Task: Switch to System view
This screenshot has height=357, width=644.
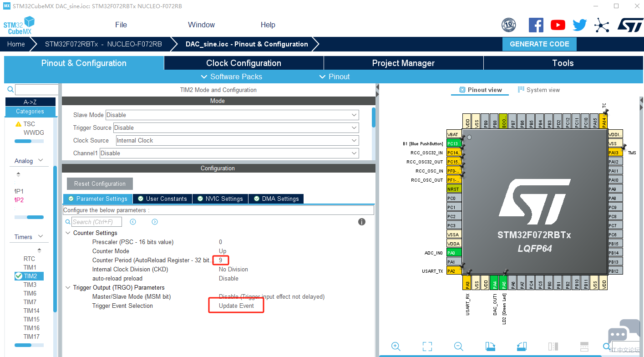Action: [x=539, y=90]
